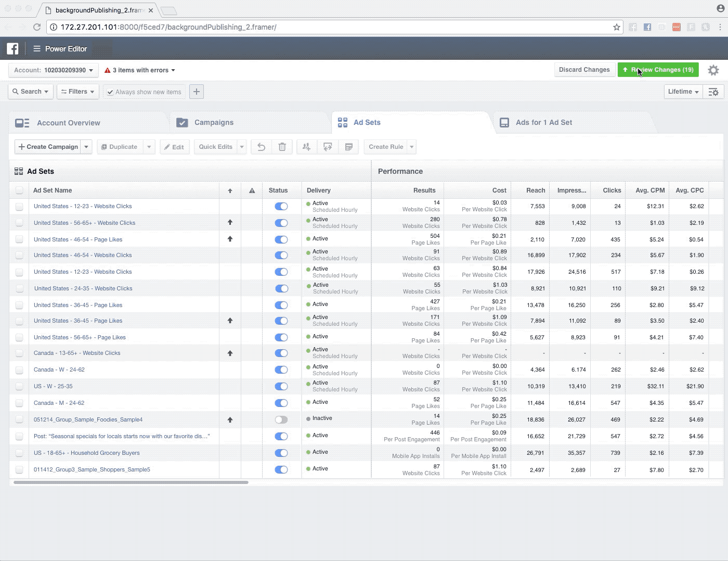Viewport: 728px width, 561px height.
Task: Expand the Create Rule dropdown arrow
Action: pyautogui.click(x=411, y=147)
